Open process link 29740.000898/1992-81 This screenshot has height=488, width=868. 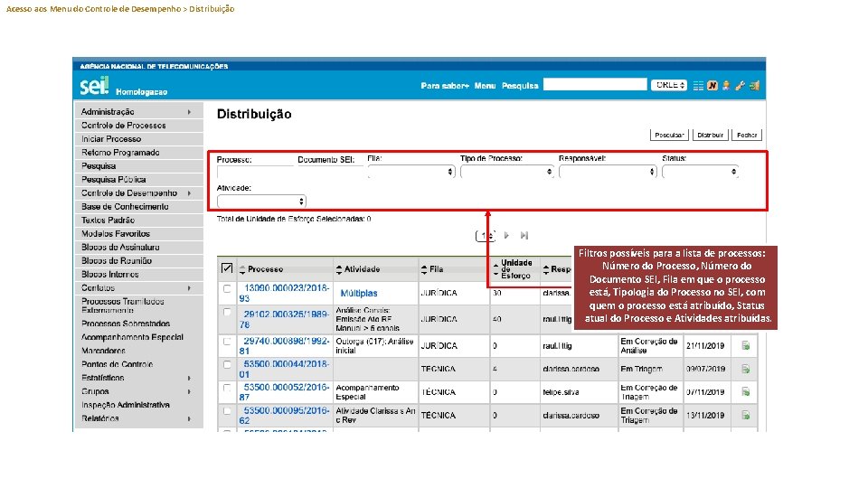click(284, 346)
